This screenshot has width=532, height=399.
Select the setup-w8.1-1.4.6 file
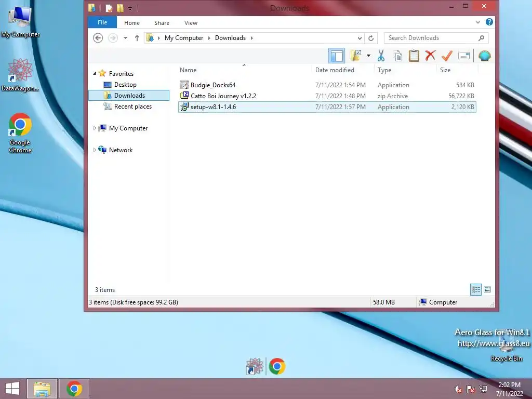click(x=327, y=107)
